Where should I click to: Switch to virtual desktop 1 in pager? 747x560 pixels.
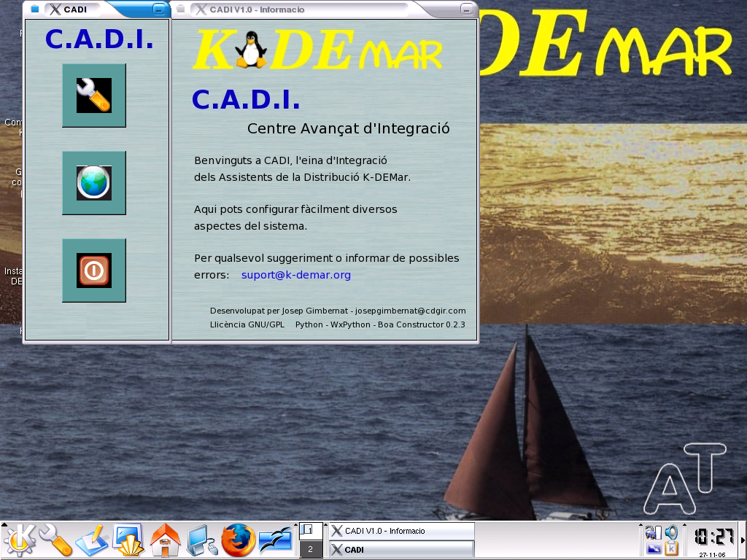pos(310,530)
